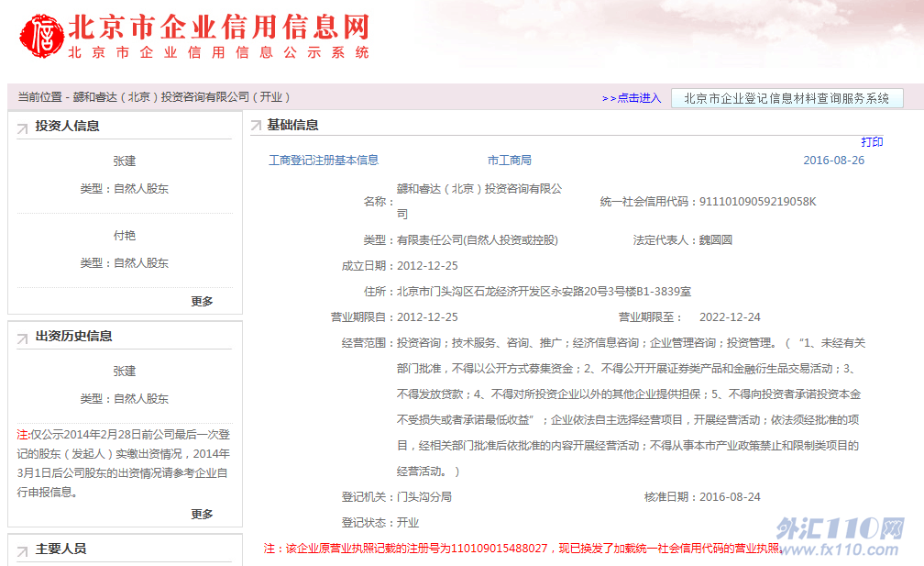Click the arrow icon beside 投资人信息

coord(22,128)
